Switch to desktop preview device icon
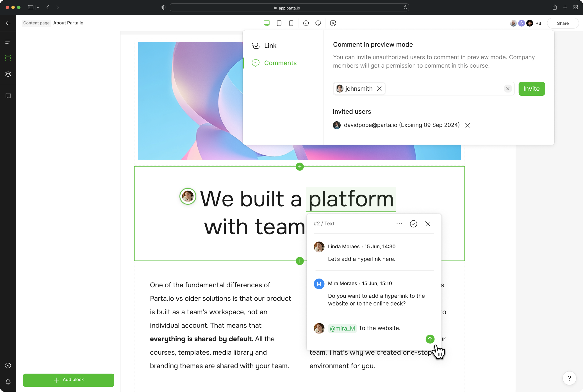Screen dimensions: 583x392 [267, 23]
